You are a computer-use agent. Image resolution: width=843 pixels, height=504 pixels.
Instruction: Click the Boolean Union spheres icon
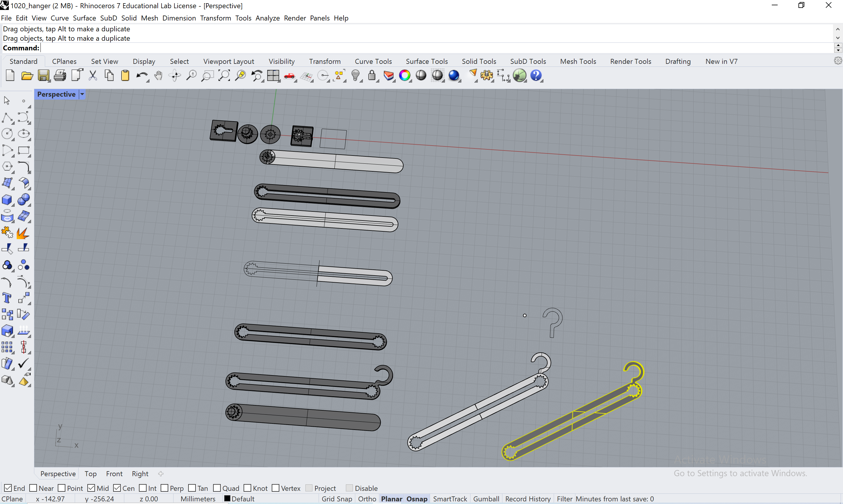(x=24, y=200)
